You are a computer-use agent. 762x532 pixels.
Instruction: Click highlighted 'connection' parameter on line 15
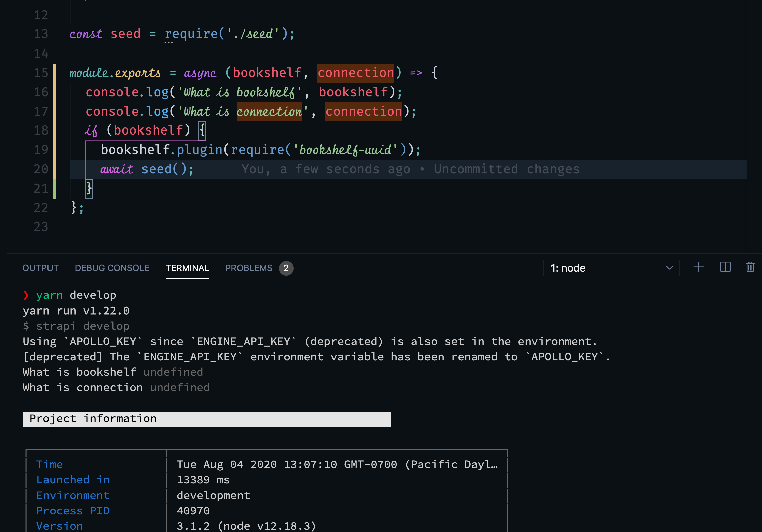click(356, 73)
